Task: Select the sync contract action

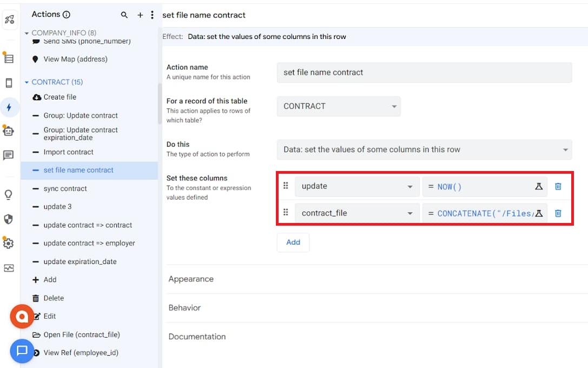Action: (65, 189)
